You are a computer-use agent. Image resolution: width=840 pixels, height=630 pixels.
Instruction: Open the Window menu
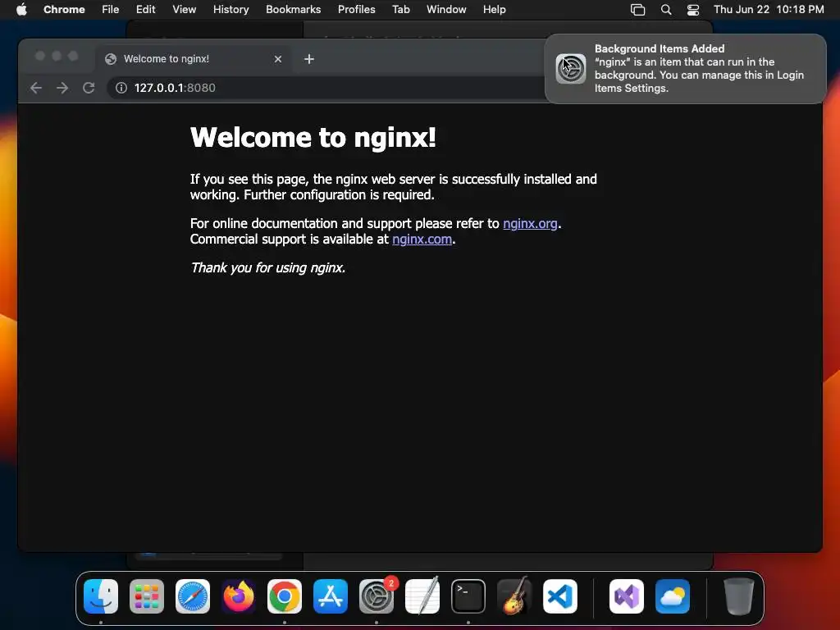(x=446, y=10)
